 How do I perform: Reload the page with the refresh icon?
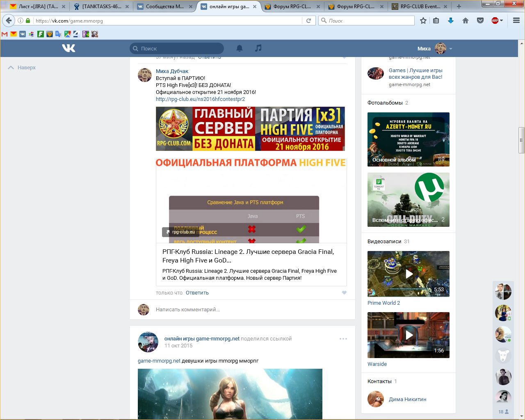[x=308, y=21]
